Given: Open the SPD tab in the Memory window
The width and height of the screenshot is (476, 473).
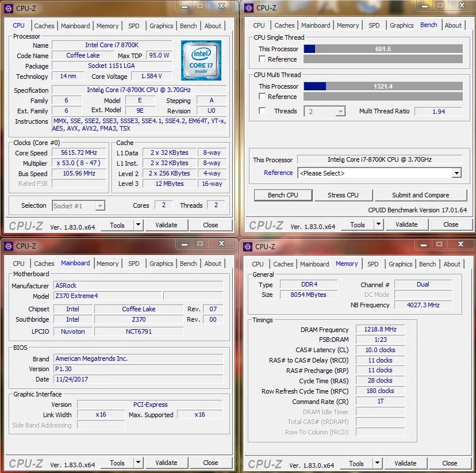Looking at the screenshot, I should coord(373,264).
